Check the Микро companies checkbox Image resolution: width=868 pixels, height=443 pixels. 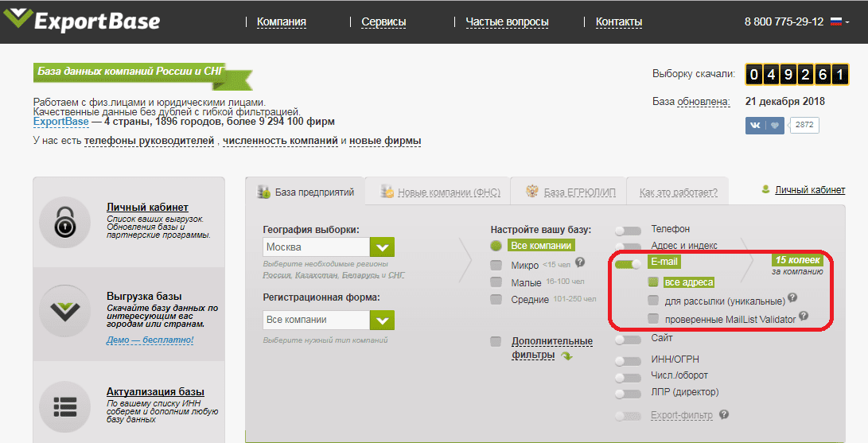496,266
